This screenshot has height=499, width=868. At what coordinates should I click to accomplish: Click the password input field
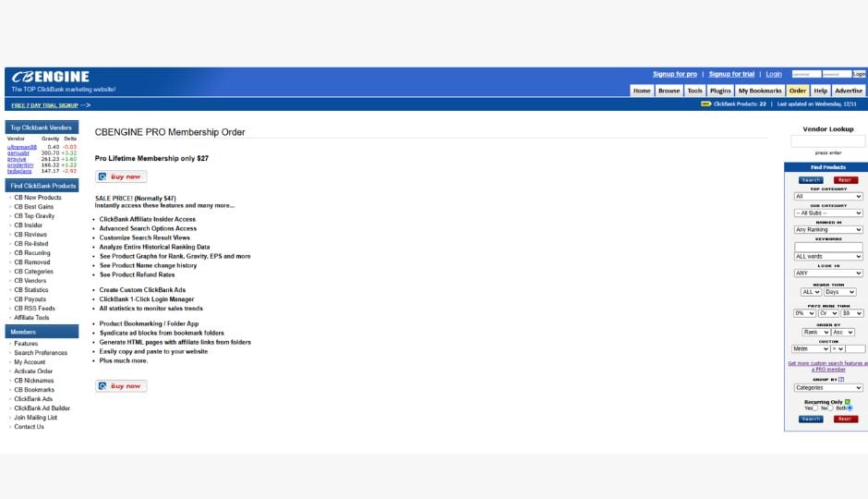pos(837,74)
